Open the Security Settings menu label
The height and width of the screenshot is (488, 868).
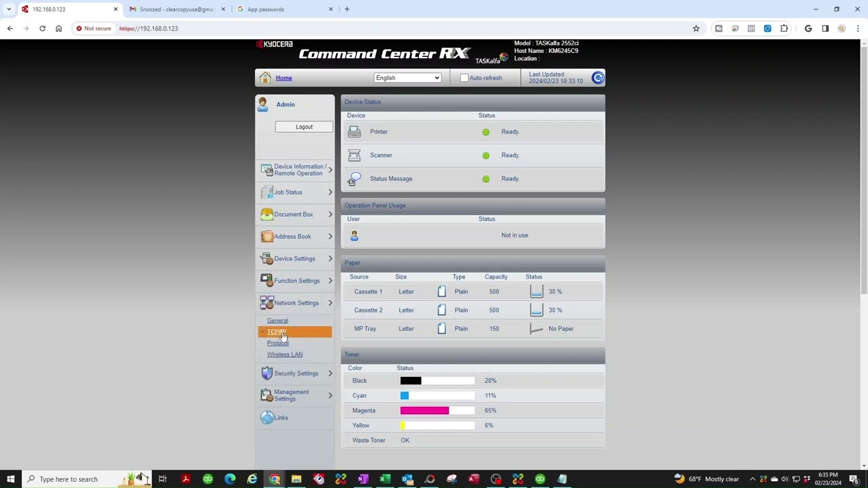[x=296, y=373]
